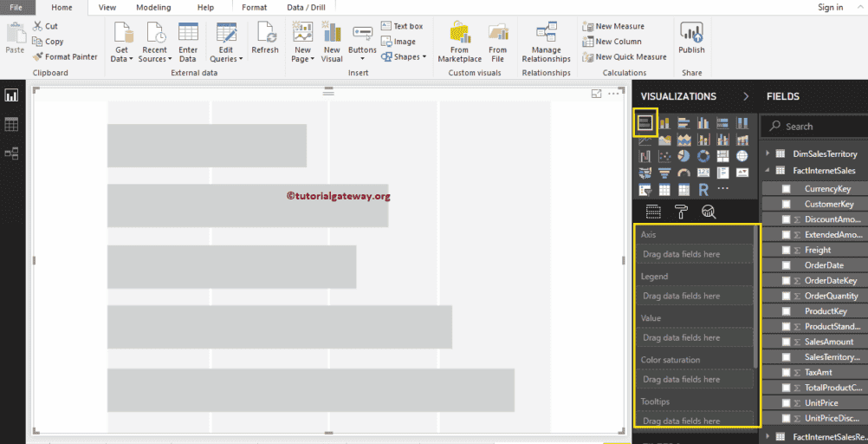The image size is (868, 444).
Task: Select the Filled map visual
Action: coord(645,173)
